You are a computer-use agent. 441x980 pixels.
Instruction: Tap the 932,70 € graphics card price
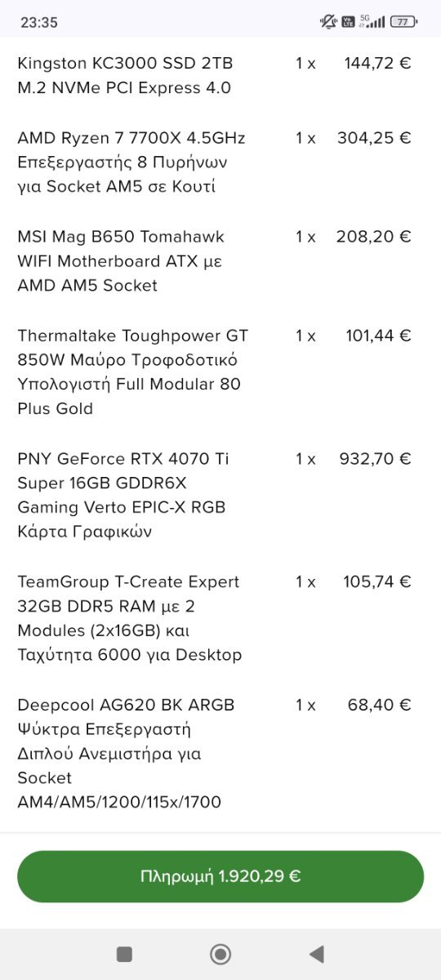tap(375, 459)
